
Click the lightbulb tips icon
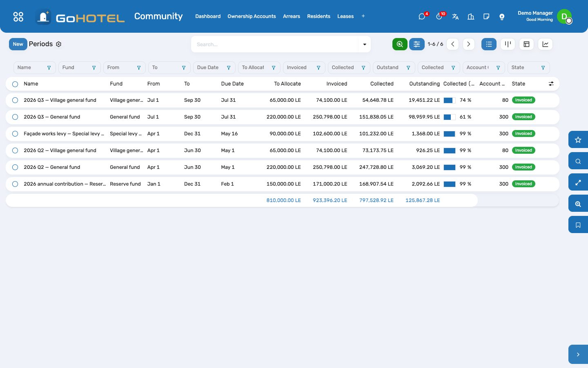pos(502,16)
